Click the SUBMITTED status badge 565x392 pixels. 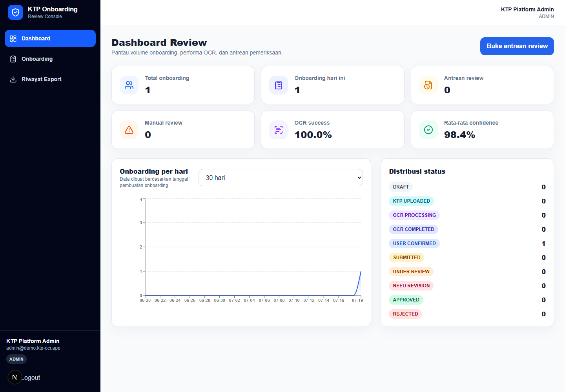tap(406, 258)
